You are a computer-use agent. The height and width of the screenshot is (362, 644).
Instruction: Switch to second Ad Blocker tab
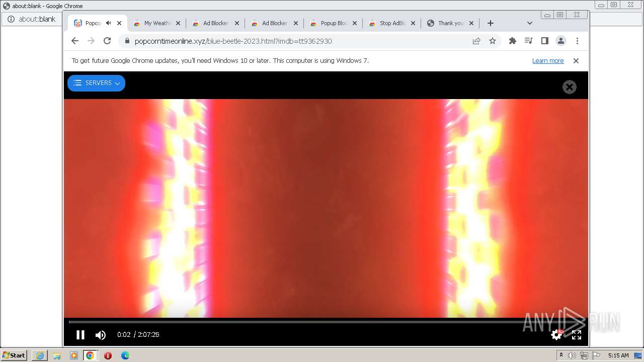(275, 23)
